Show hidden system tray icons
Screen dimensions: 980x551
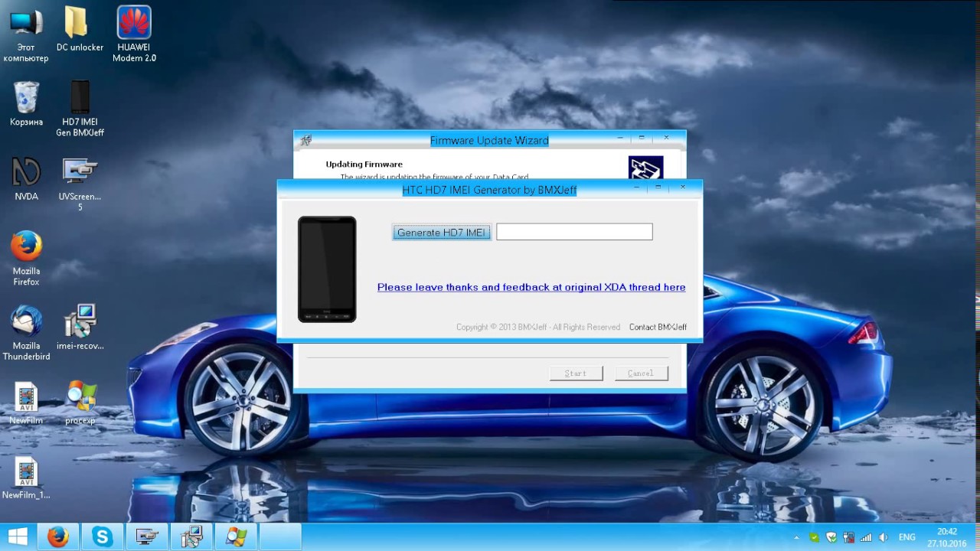(x=796, y=538)
